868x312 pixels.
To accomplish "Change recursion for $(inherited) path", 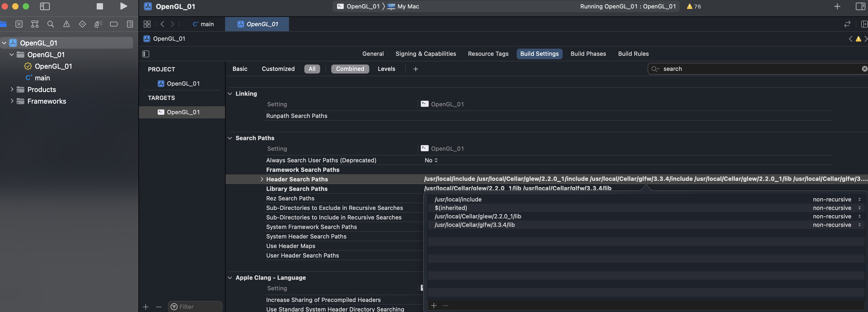I will tap(837, 208).
